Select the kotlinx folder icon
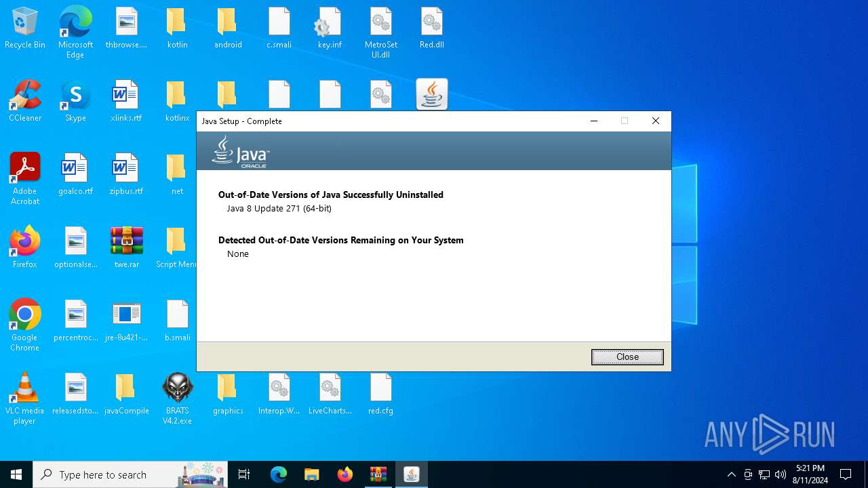This screenshot has height=488, width=868. coord(177,101)
